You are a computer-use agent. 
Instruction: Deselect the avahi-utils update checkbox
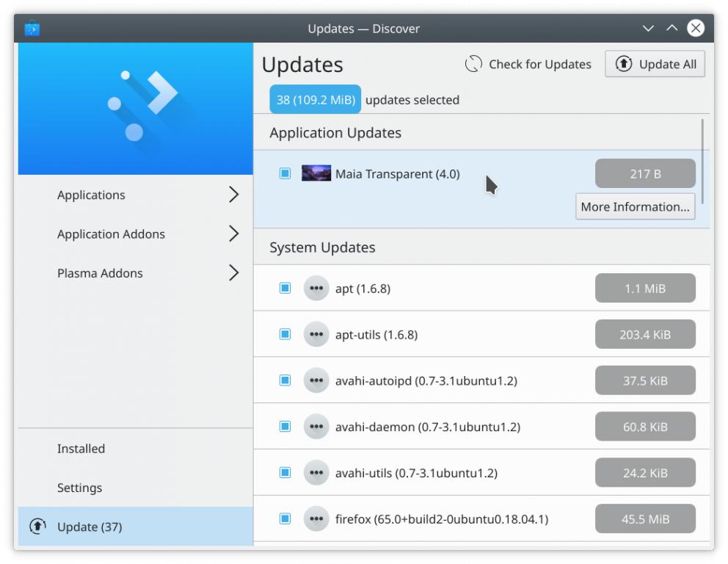(x=285, y=472)
